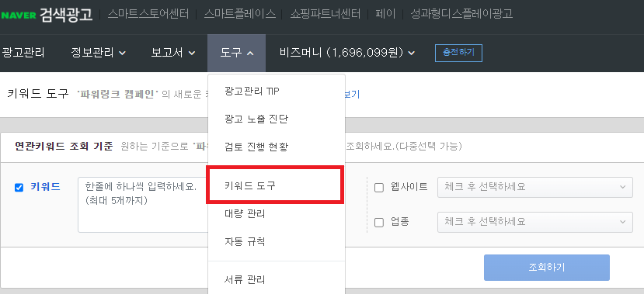
Task: Click the keyword entry text area
Action: (143, 205)
